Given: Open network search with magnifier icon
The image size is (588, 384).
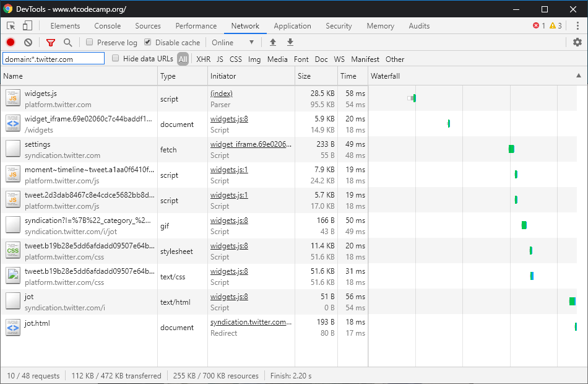Looking at the screenshot, I should tap(68, 42).
